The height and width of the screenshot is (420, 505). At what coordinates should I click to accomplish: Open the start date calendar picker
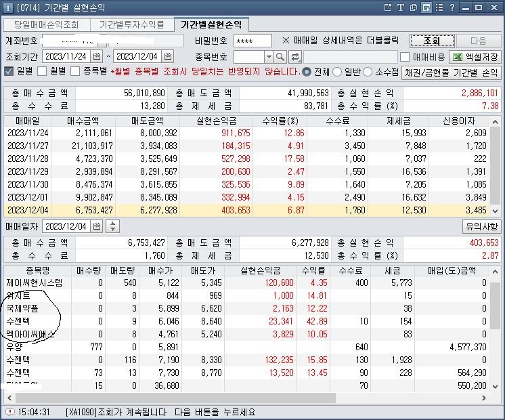tap(97, 56)
